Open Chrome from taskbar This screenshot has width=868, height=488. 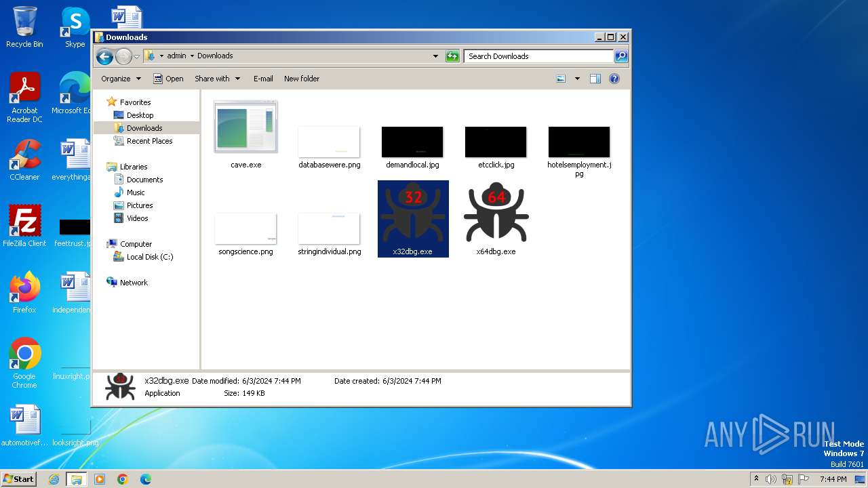pyautogui.click(x=123, y=479)
